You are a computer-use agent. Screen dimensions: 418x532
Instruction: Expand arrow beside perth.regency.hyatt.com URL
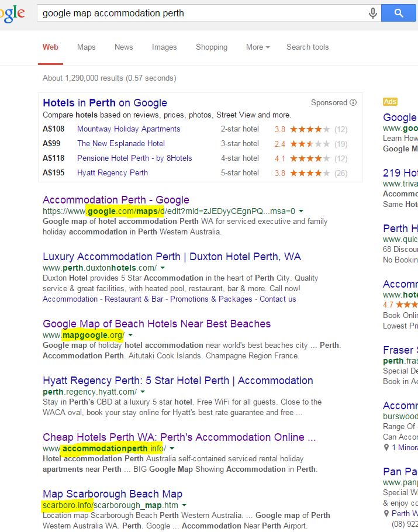click(x=143, y=392)
